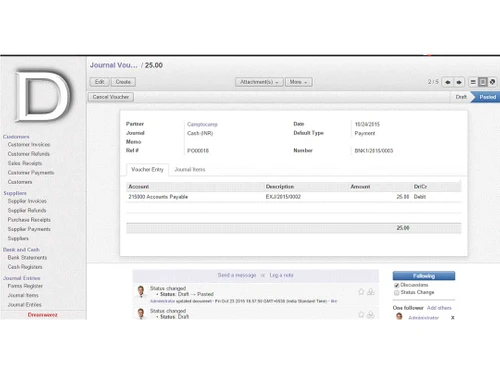The image size is (500, 375).
Task: Click the Dr/Cr column header
Action: pyautogui.click(x=420, y=187)
